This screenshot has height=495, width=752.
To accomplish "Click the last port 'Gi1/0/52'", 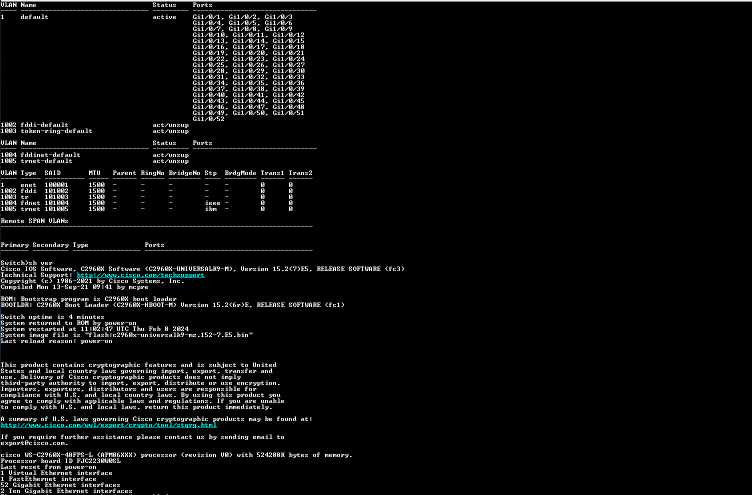I will [x=209, y=119].
